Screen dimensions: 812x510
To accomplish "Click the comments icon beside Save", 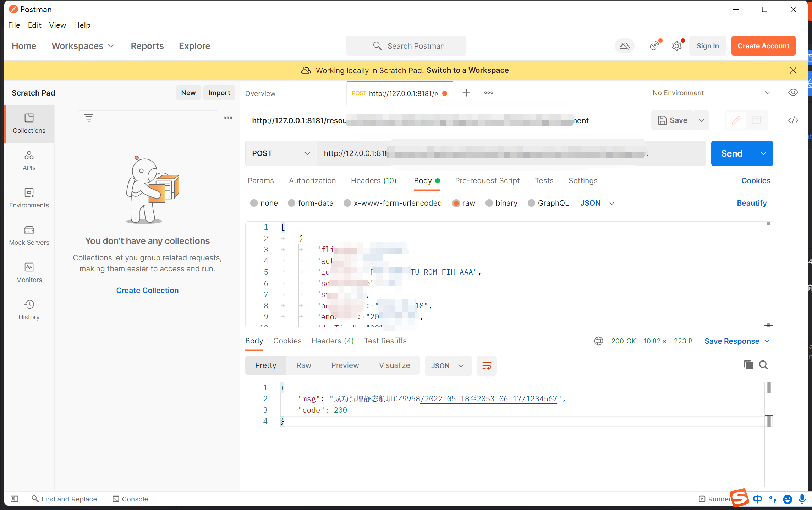I will pos(756,120).
